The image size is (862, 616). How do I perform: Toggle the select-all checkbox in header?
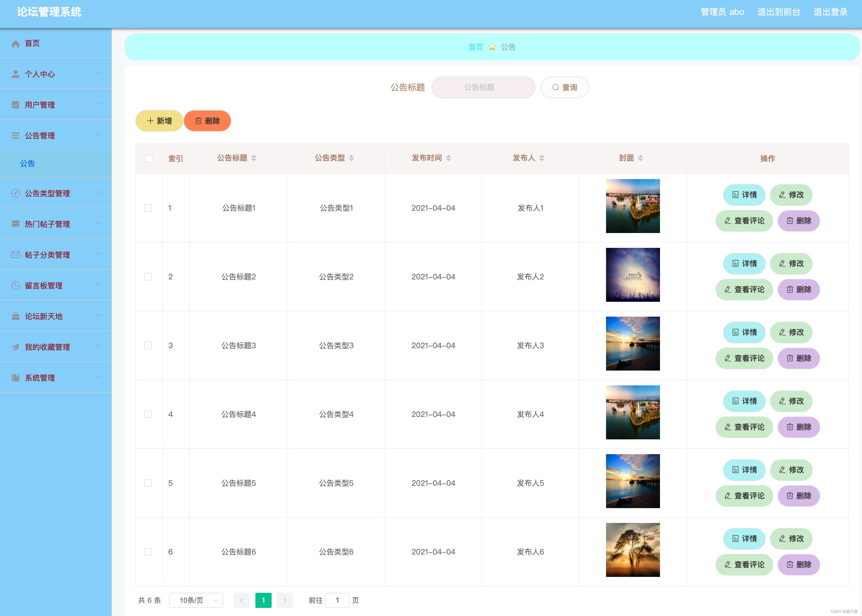point(149,158)
